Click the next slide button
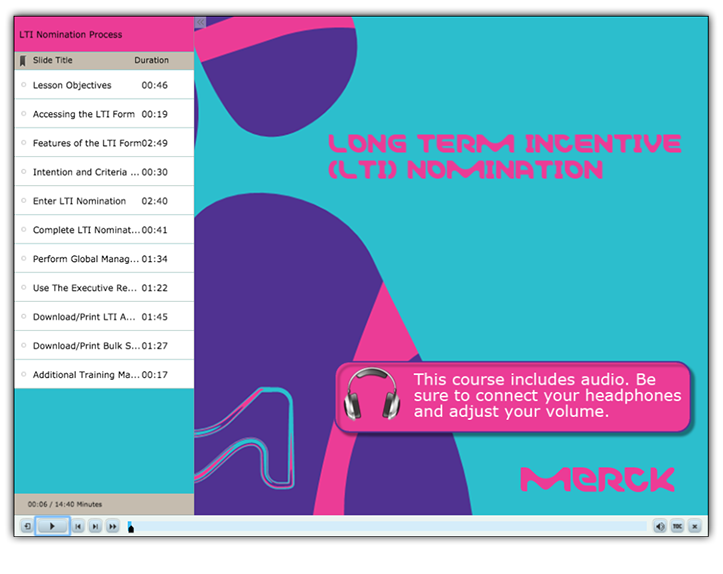Image resolution: width=723 pixels, height=574 pixels. tap(95, 526)
